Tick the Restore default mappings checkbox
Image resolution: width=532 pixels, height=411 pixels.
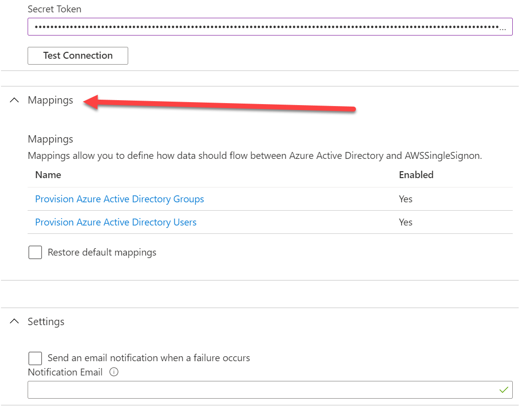pyautogui.click(x=35, y=253)
